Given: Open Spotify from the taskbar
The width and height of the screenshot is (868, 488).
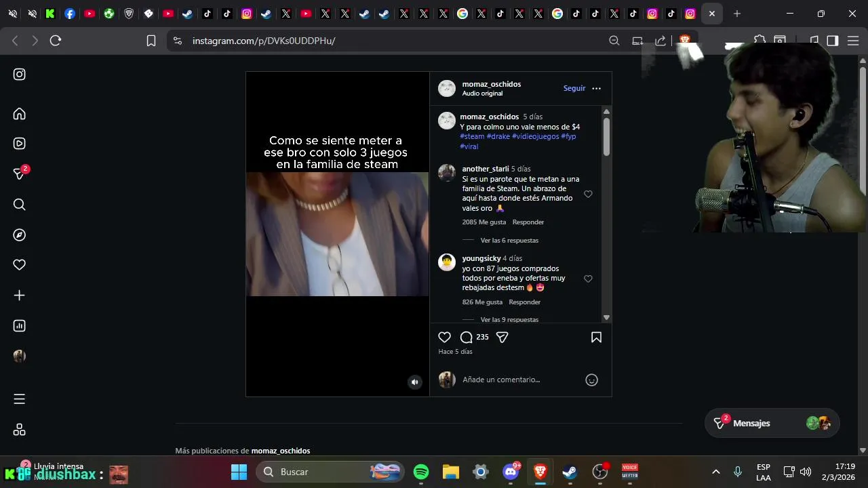Looking at the screenshot, I should point(421,472).
